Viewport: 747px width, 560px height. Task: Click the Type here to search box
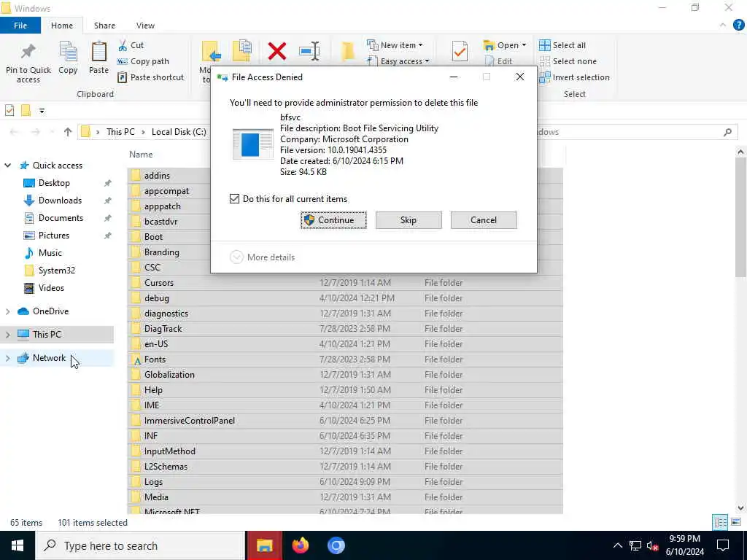coord(140,545)
